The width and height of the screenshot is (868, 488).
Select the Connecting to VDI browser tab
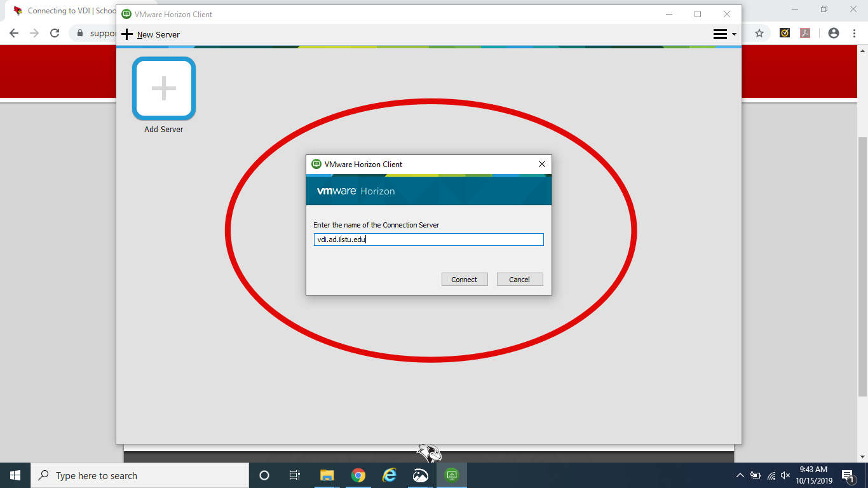(x=64, y=11)
